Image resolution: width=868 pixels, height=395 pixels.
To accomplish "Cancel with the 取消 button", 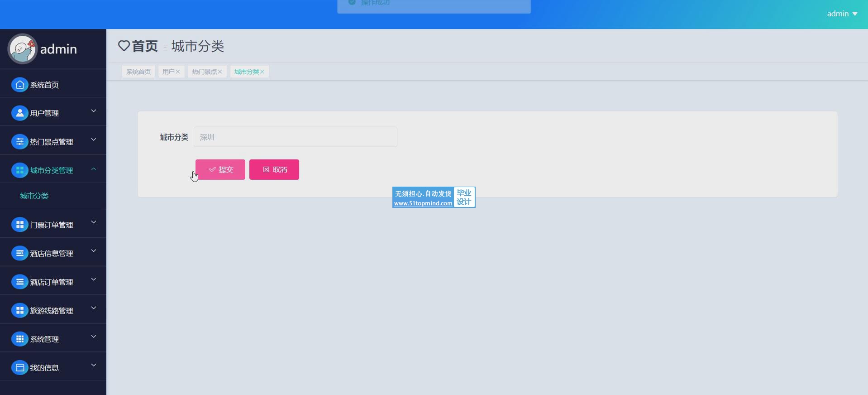I will point(274,169).
